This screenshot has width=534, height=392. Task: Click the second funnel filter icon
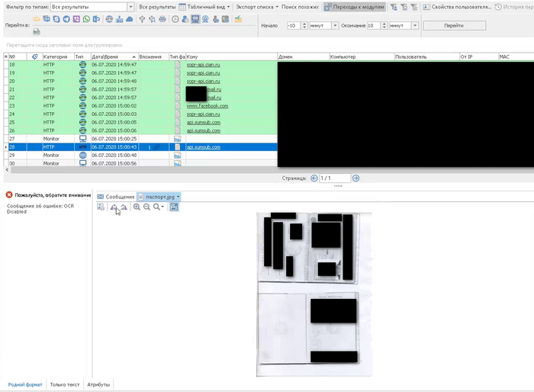point(404,7)
